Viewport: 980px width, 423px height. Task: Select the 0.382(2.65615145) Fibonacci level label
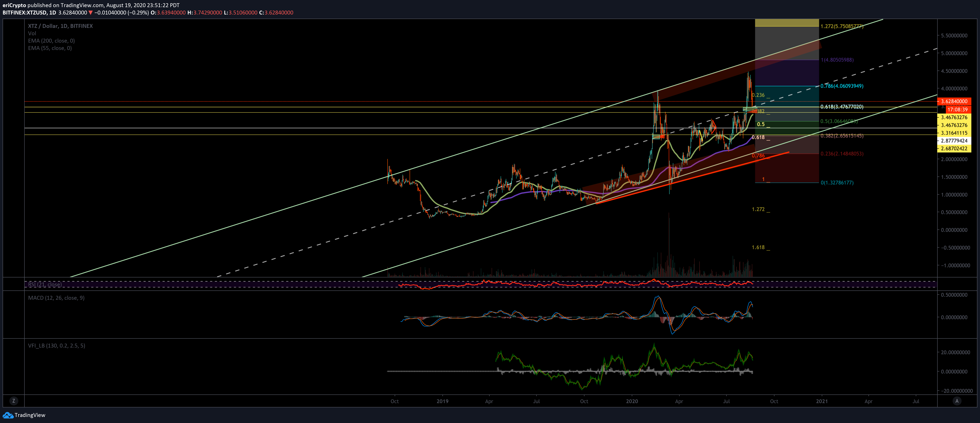coord(842,136)
